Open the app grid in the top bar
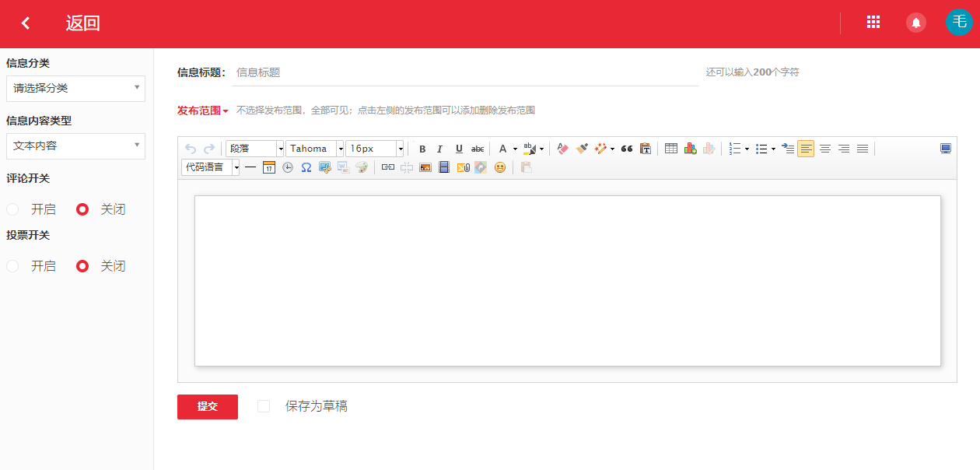The width and height of the screenshot is (980, 470). pyautogui.click(x=873, y=22)
